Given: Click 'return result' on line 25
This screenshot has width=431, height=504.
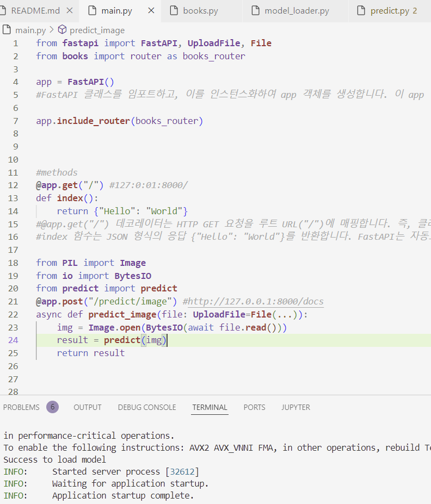Looking at the screenshot, I should (x=91, y=353).
